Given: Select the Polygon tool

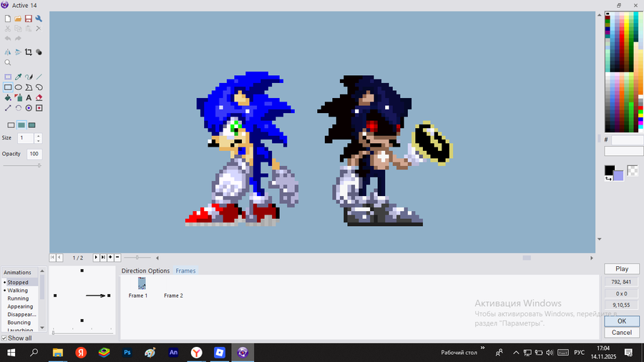Looking at the screenshot, I should [29, 87].
